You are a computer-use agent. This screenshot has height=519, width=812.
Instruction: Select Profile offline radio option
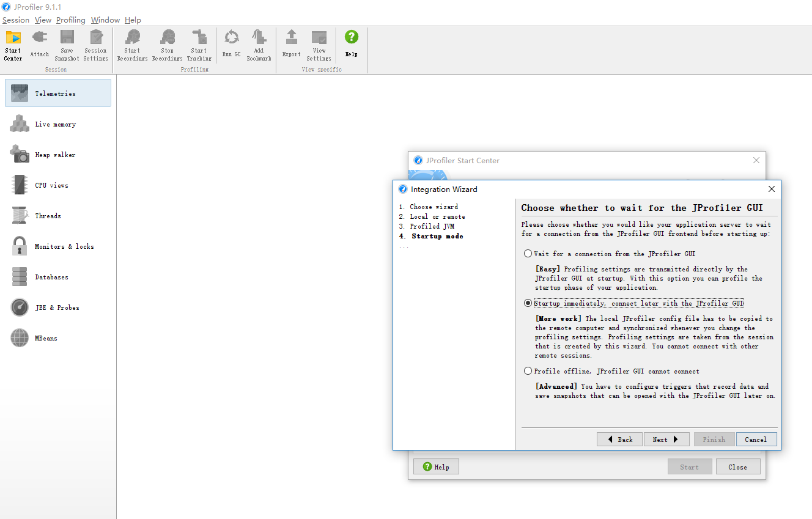[528, 371]
